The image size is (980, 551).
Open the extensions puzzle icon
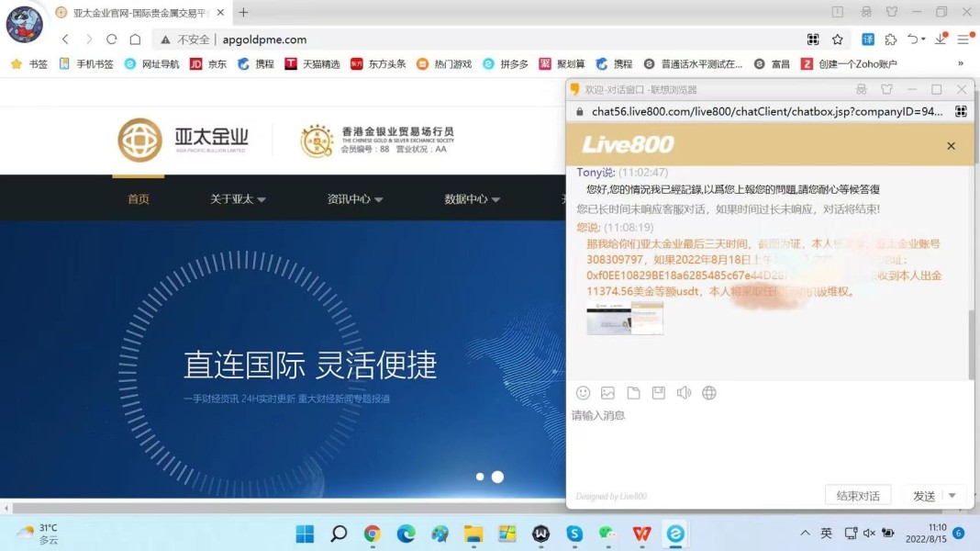coord(891,39)
